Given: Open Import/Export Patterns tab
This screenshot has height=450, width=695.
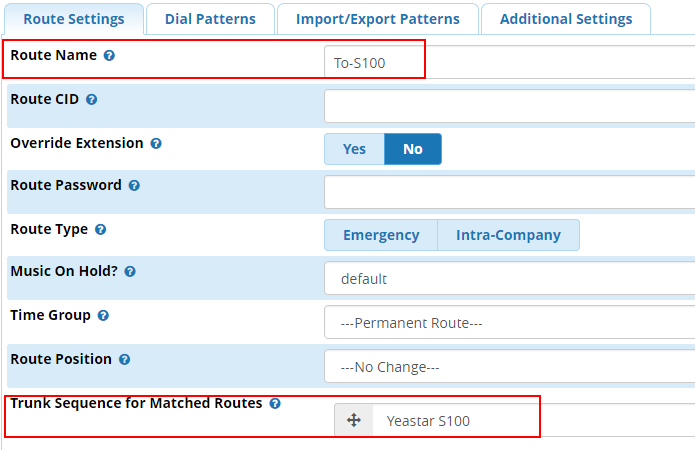Looking at the screenshot, I should (x=378, y=19).
